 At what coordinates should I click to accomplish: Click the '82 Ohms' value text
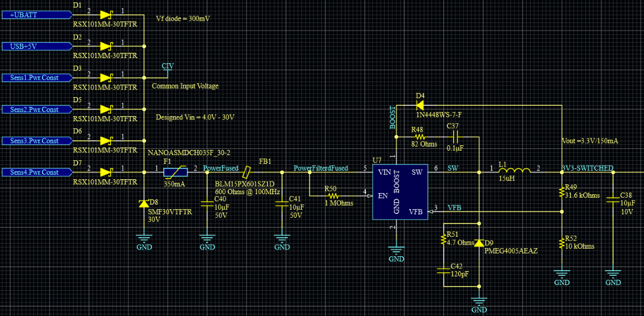[x=424, y=144]
